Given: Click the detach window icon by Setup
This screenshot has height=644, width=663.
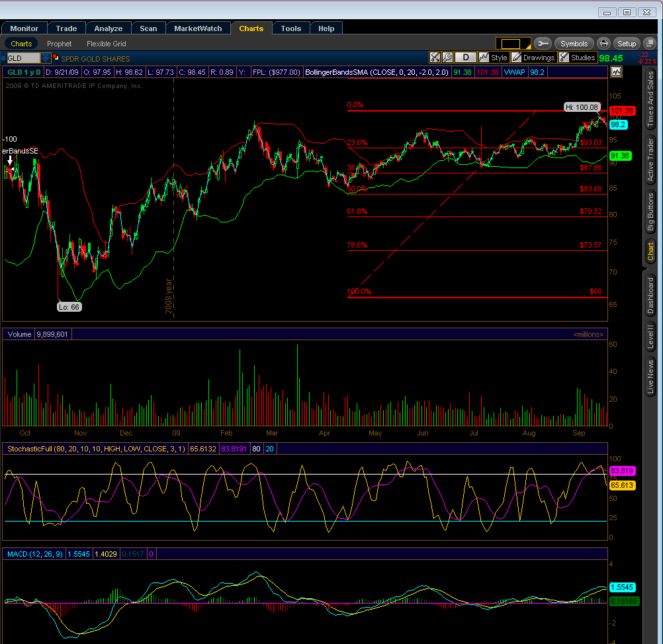Looking at the screenshot, I should pos(646,44).
